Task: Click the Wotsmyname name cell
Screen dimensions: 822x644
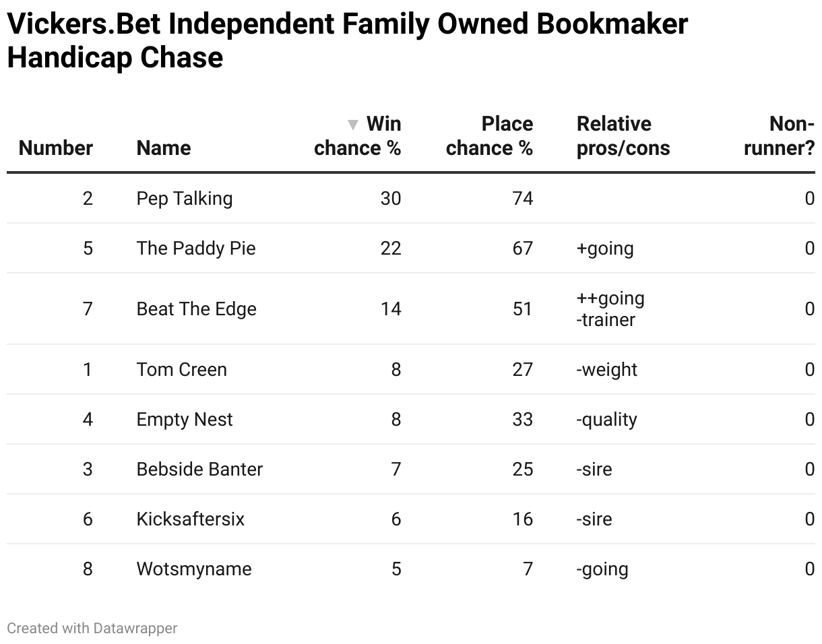Action: click(194, 569)
